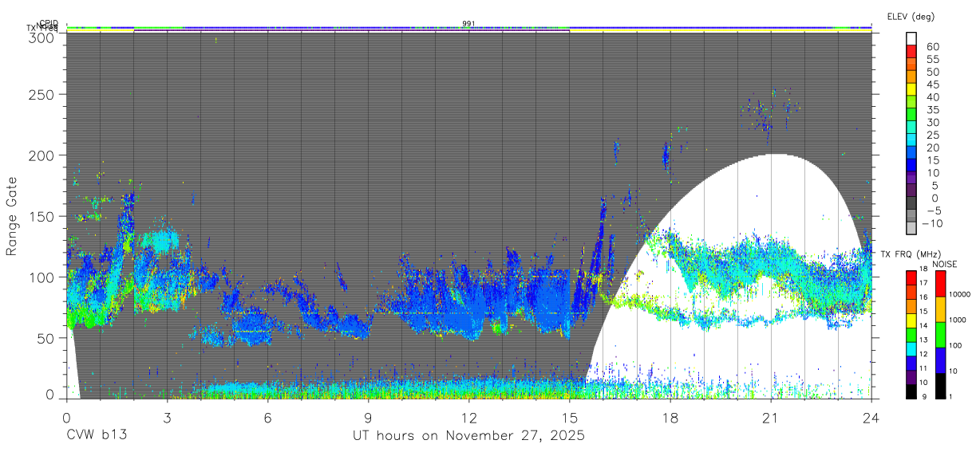Click the 'ELEV (deg)' legend title

pyautogui.click(x=911, y=17)
